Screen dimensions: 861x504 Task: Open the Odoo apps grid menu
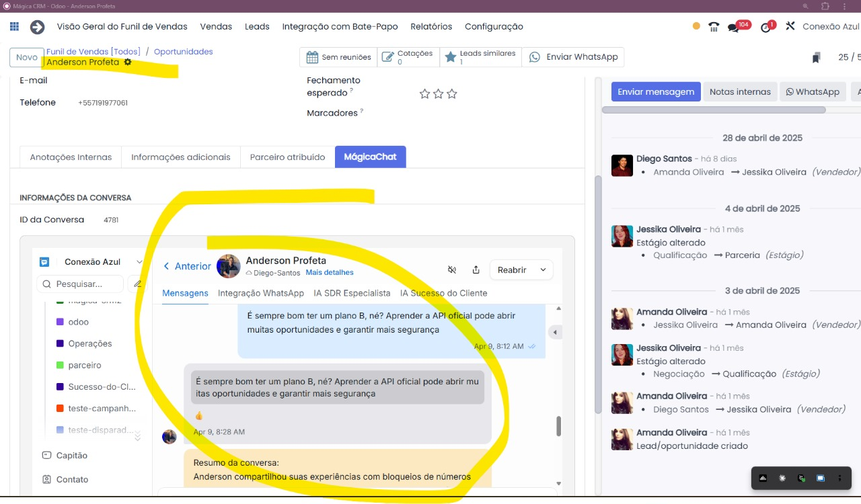[14, 27]
